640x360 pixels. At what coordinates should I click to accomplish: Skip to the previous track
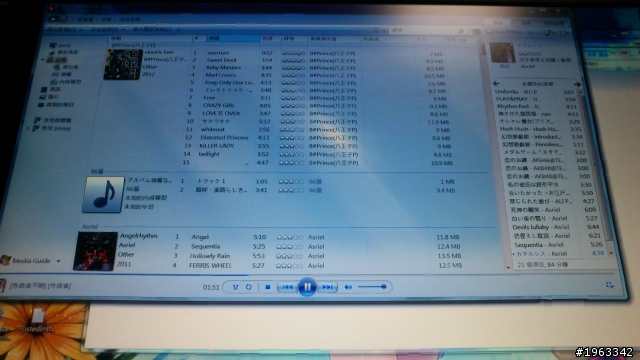click(x=287, y=287)
